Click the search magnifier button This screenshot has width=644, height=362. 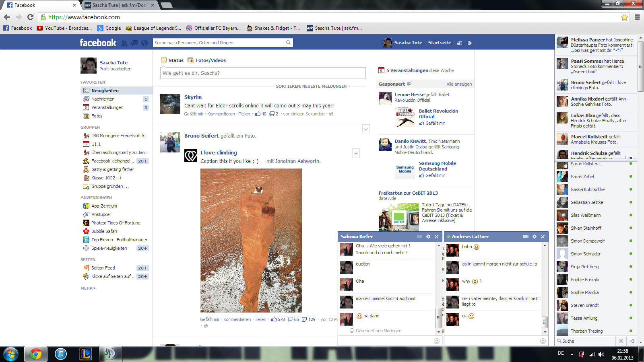[x=288, y=43]
